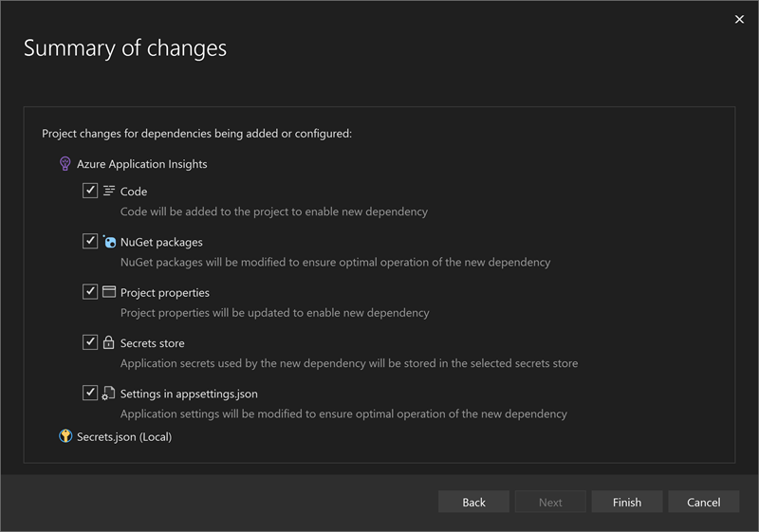
Task: Select the Secrets.json (Local) item
Action: point(124,437)
